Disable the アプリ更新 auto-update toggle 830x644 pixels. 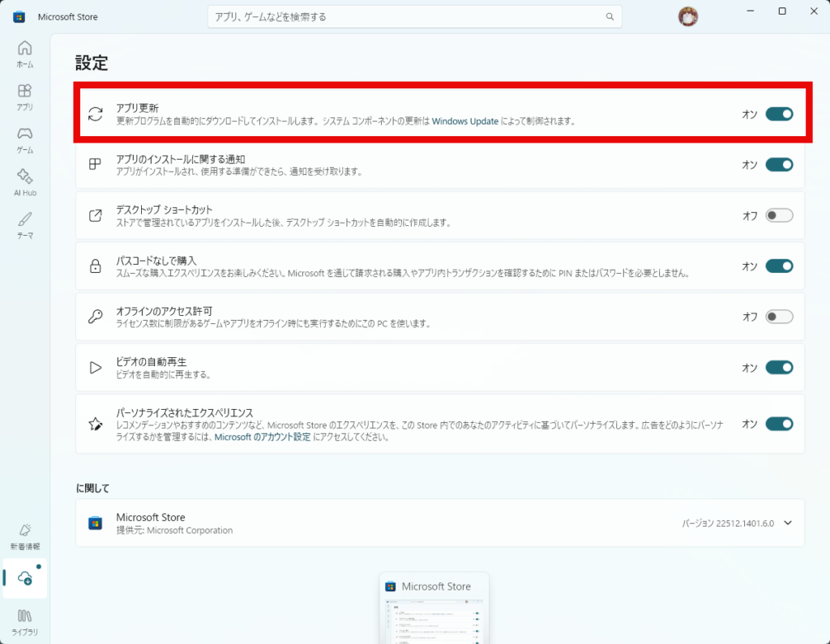point(779,114)
